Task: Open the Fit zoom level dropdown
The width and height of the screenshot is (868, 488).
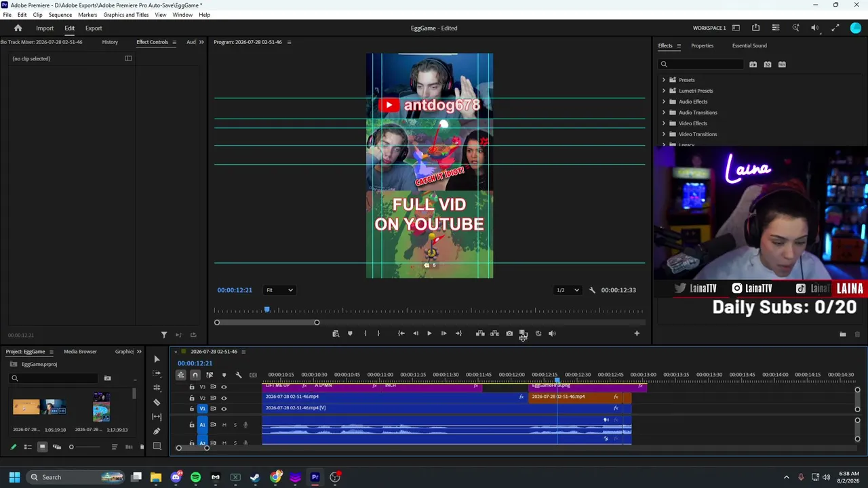Action: click(x=279, y=290)
